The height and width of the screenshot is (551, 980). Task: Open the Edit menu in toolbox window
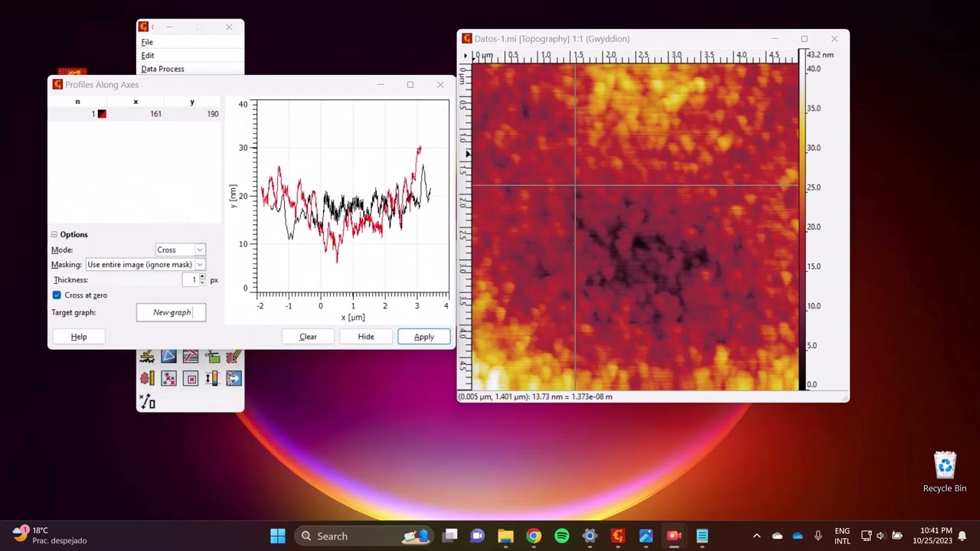pyautogui.click(x=148, y=56)
